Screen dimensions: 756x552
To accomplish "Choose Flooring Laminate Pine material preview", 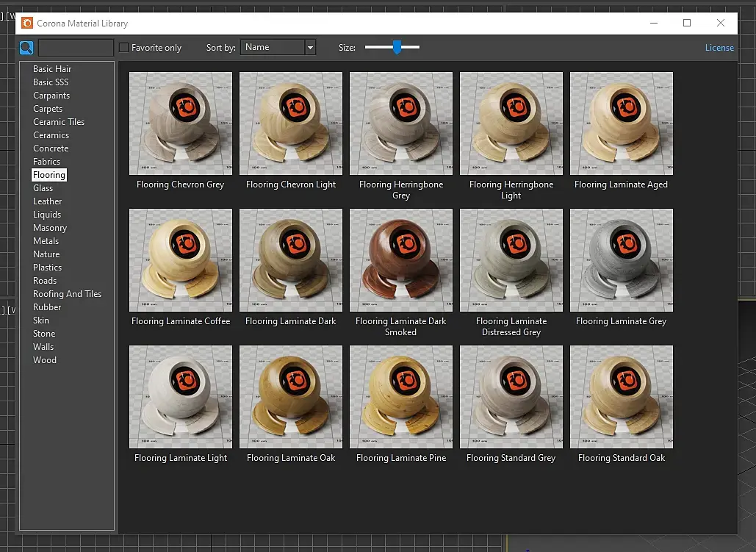I will pos(401,397).
